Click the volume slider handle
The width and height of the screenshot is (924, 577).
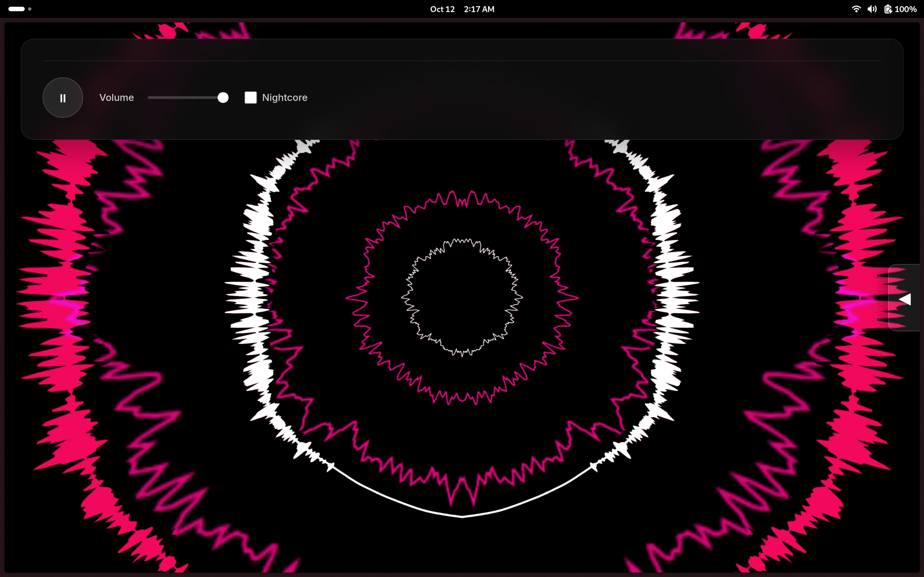(x=223, y=98)
